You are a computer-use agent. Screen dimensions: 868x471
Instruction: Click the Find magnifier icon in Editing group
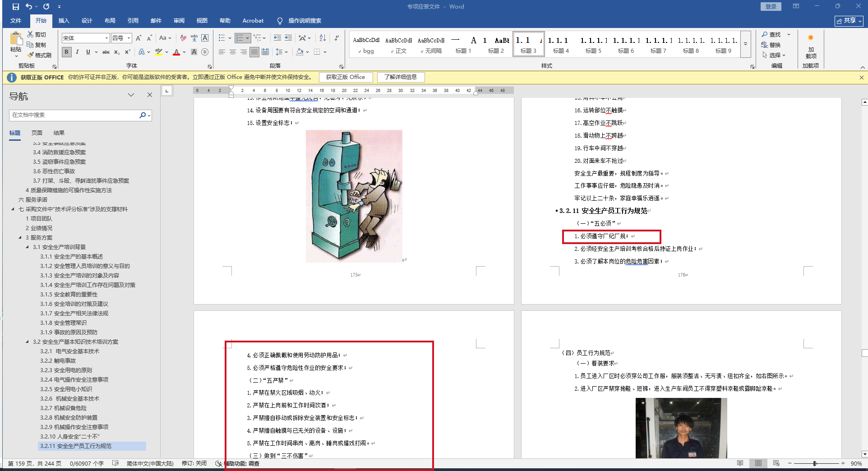(x=765, y=34)
